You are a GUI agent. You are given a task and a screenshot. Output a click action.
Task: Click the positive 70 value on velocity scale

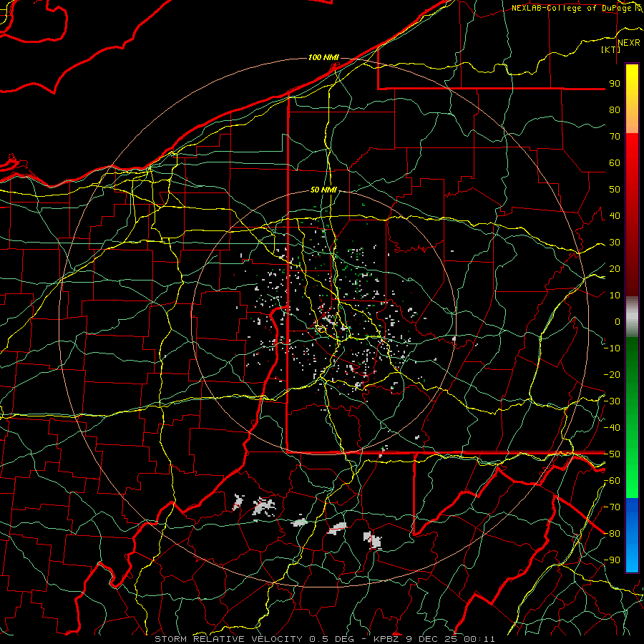coord(615,137)
